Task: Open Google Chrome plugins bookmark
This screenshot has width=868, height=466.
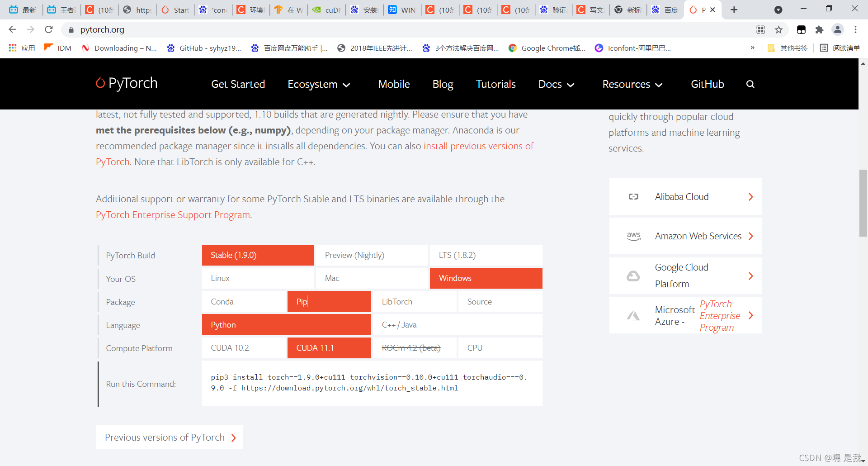Action: (x=547, y=48)
